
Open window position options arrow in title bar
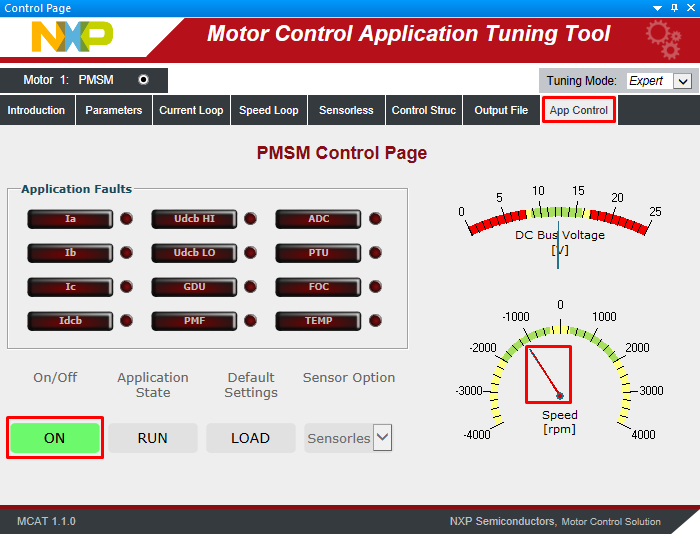click(658, 8)
